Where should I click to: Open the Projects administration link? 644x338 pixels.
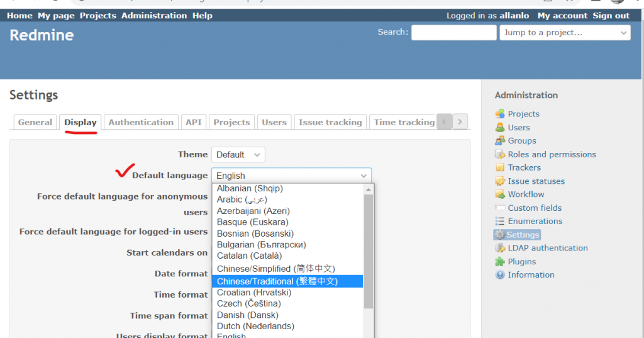(x=523, y=114)
